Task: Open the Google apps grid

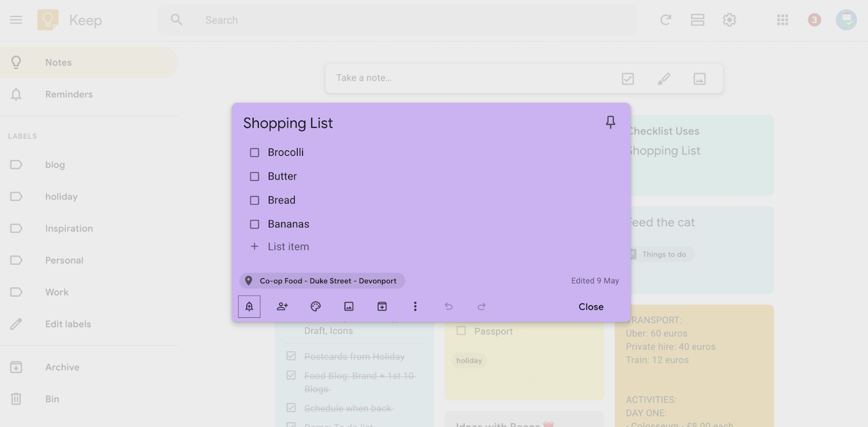Action: (783, 20)
